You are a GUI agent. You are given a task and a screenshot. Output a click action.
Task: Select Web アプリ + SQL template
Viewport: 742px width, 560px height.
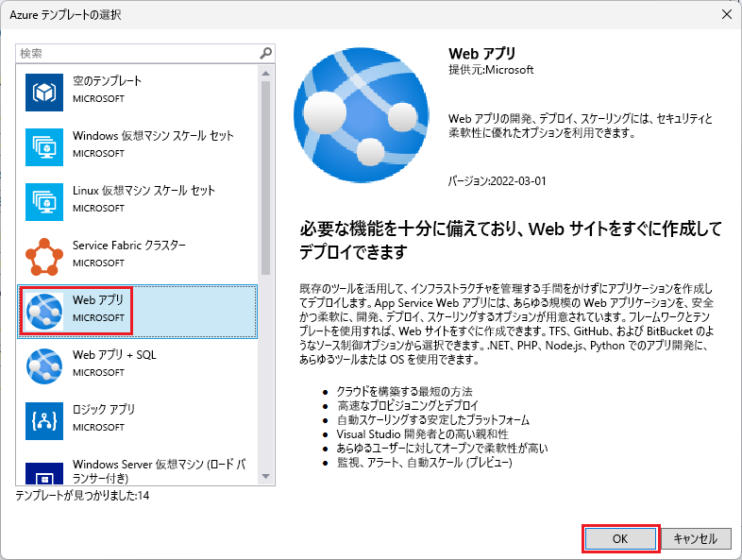(137, 366)
